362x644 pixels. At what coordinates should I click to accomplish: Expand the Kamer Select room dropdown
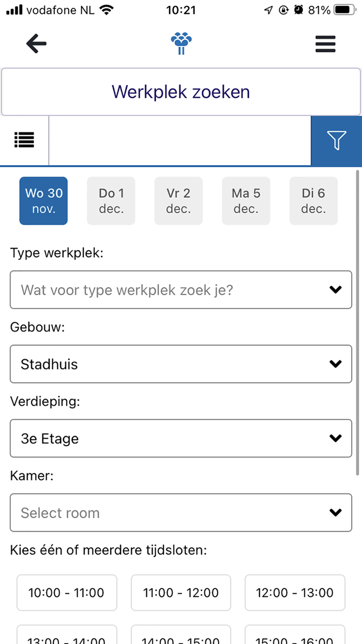tap(181, 513)
